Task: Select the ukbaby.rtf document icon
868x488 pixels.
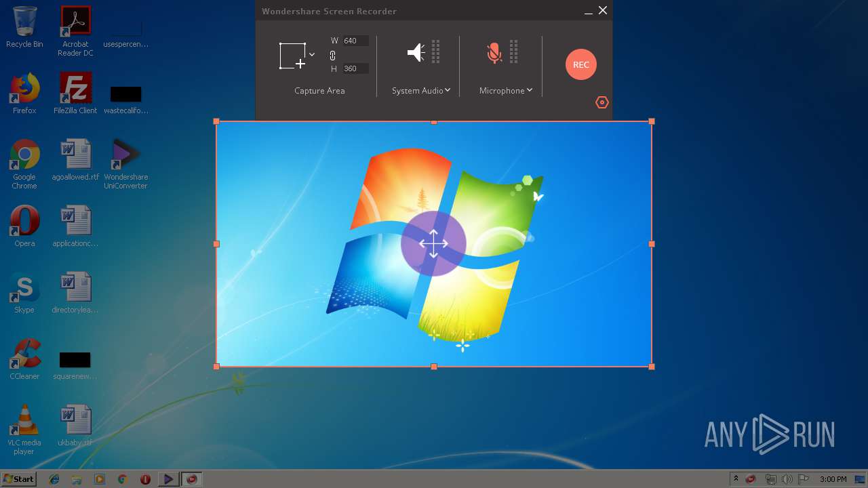Action: (75, 426)
